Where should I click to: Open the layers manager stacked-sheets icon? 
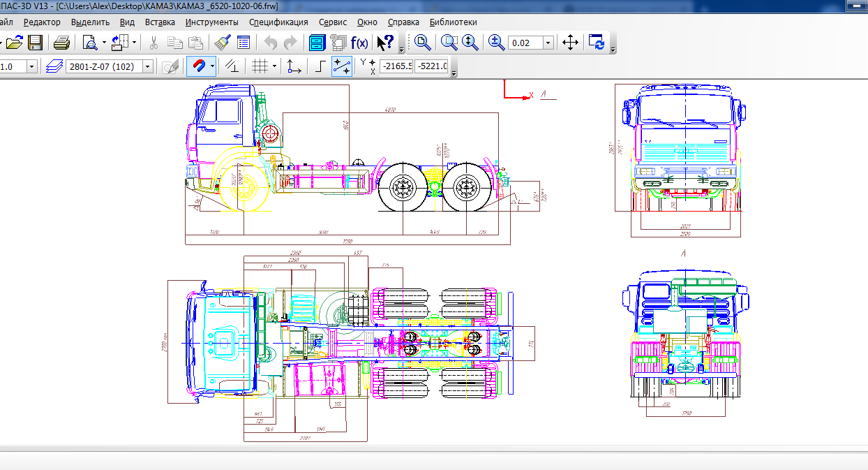tap(54, 66)
